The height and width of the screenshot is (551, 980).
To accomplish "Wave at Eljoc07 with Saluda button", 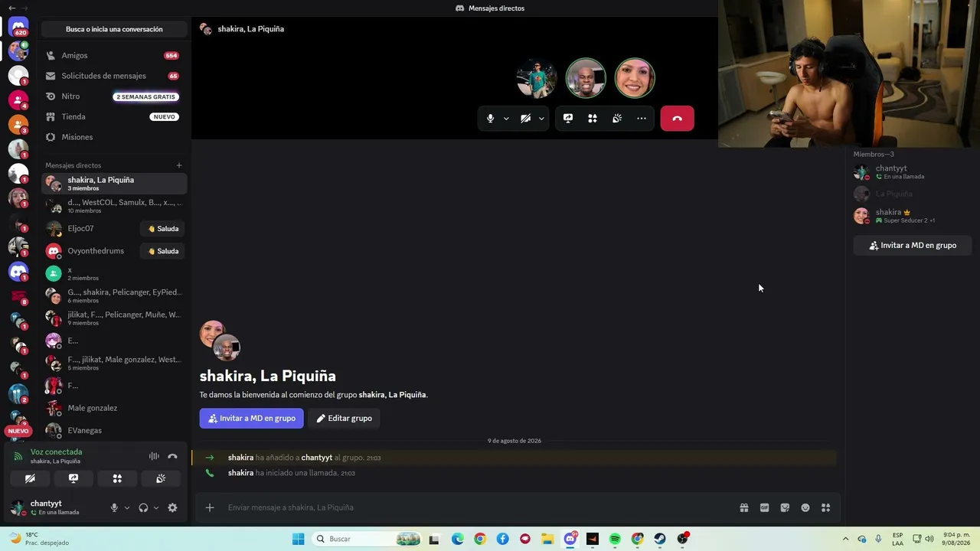I will tap(162, 229).
